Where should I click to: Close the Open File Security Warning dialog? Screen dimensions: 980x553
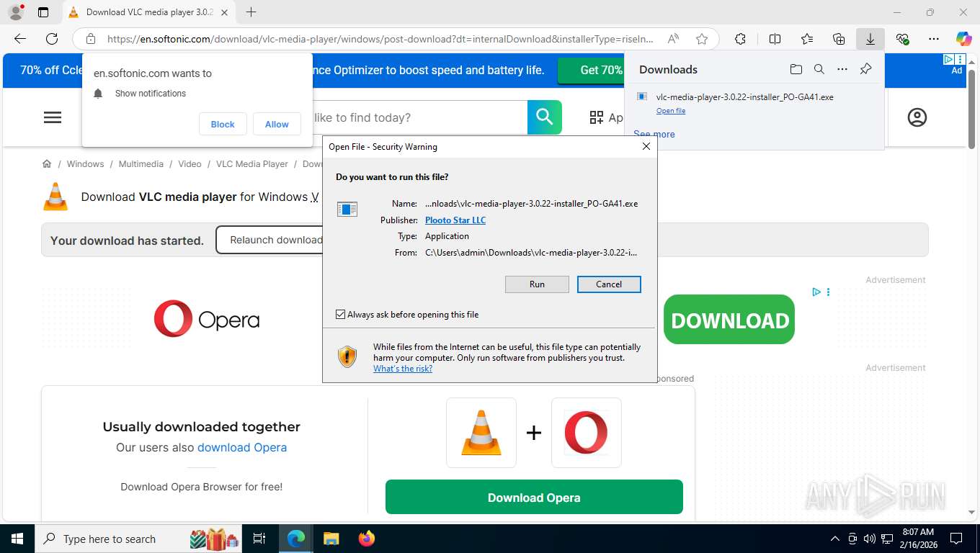click(x=646, y=146)
